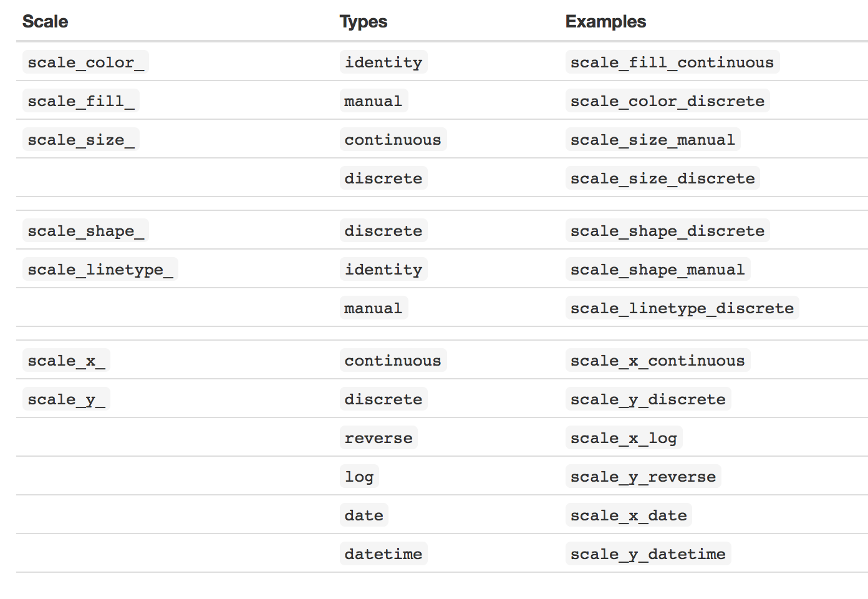Select the scale_size_ code label
868x599 pixels.
pyautogui.click(x=80, y=140)
